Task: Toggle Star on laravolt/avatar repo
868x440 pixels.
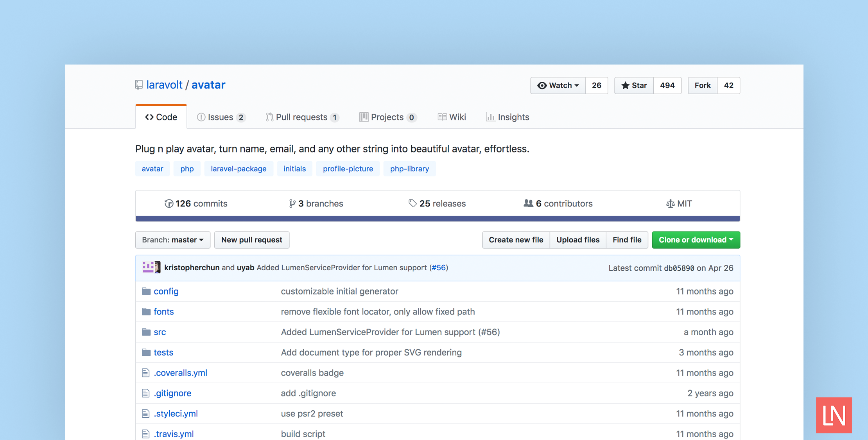Action: 635,85
